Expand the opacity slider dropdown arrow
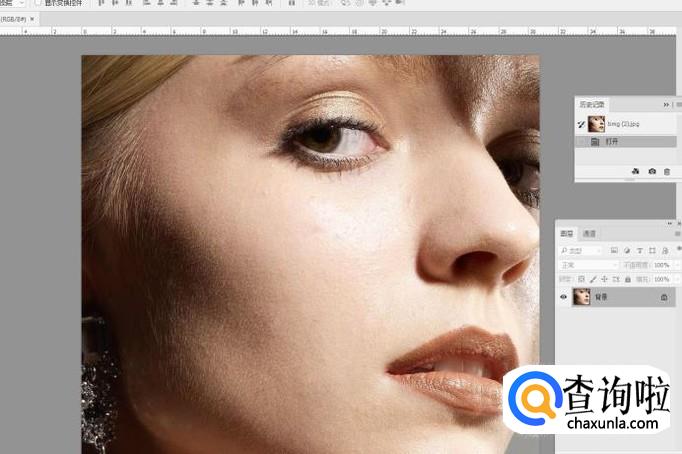682x454 pixels. (x=678, y=265)
